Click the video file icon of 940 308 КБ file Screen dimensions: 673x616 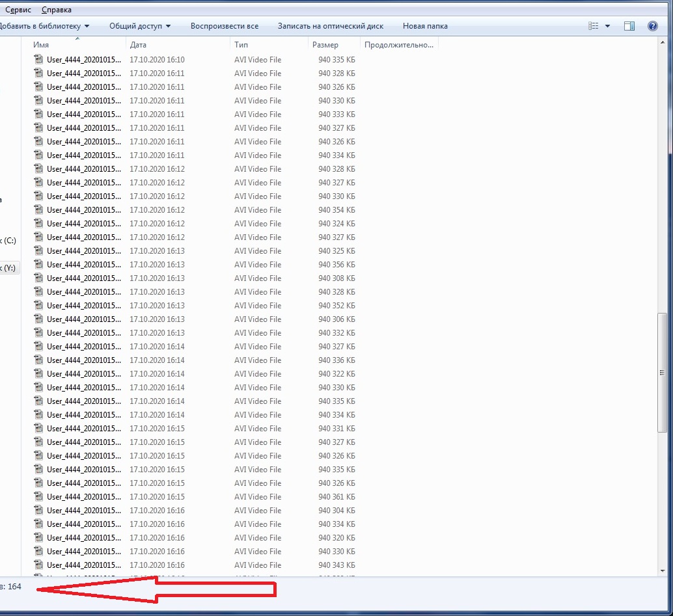38,278
